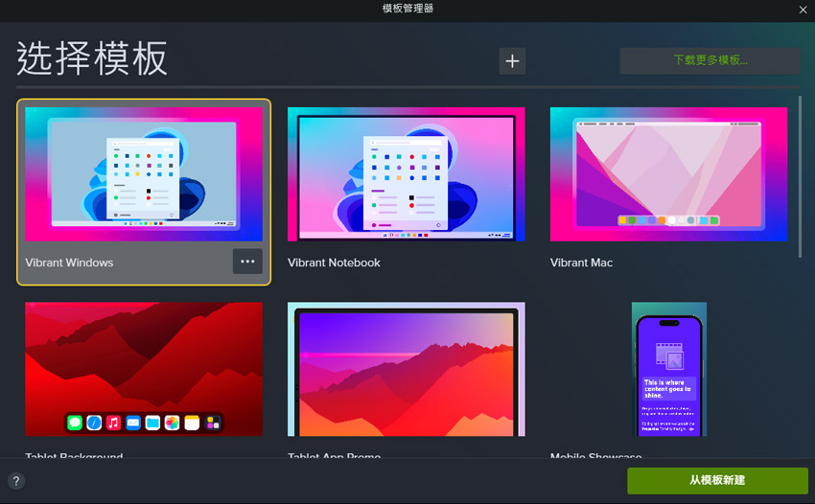Viewport: 815px width, 504px height.
Task: Click the red Music icon in tablet dock
Action: click(x=113, y=423)
